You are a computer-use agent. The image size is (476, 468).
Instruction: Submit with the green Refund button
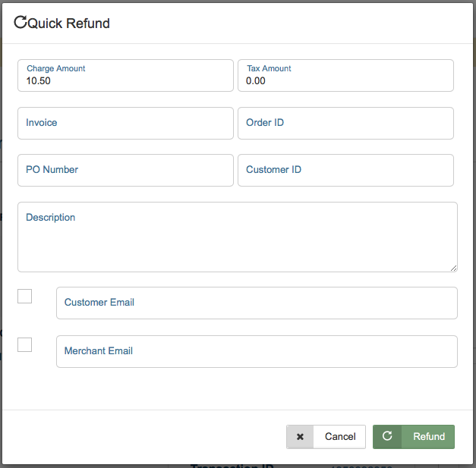(x=414, y=437)
